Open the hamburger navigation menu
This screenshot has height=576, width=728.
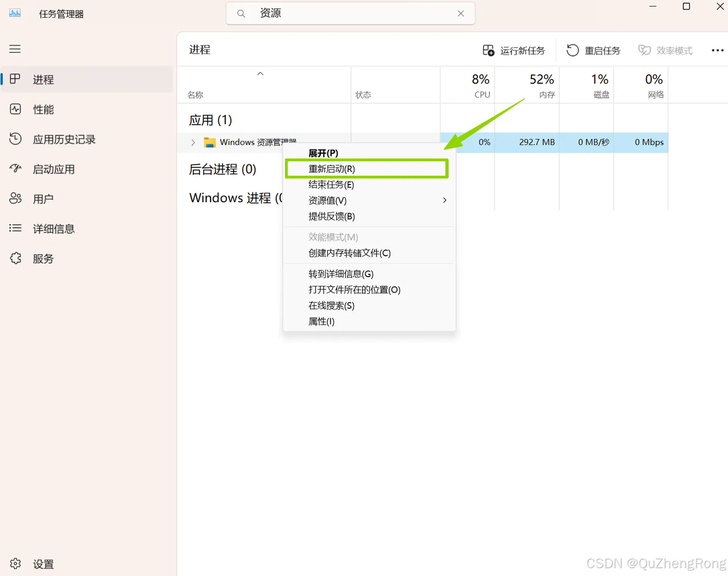tap(15, 49)
